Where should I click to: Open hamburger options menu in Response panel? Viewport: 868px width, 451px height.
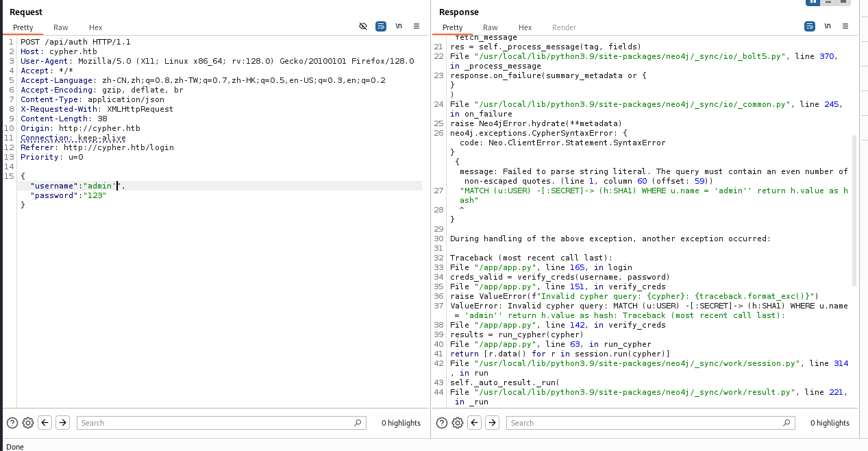(x=845, y=26)
